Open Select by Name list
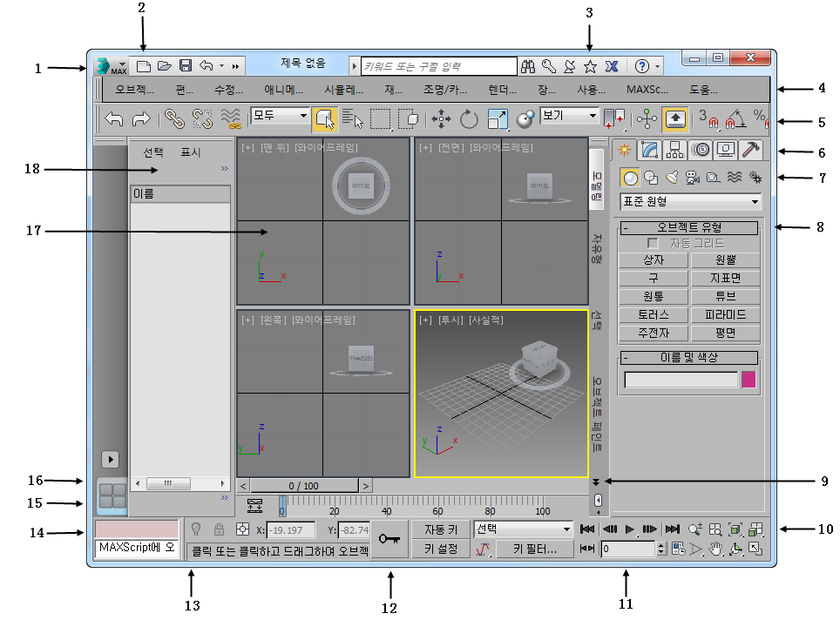 353,118
